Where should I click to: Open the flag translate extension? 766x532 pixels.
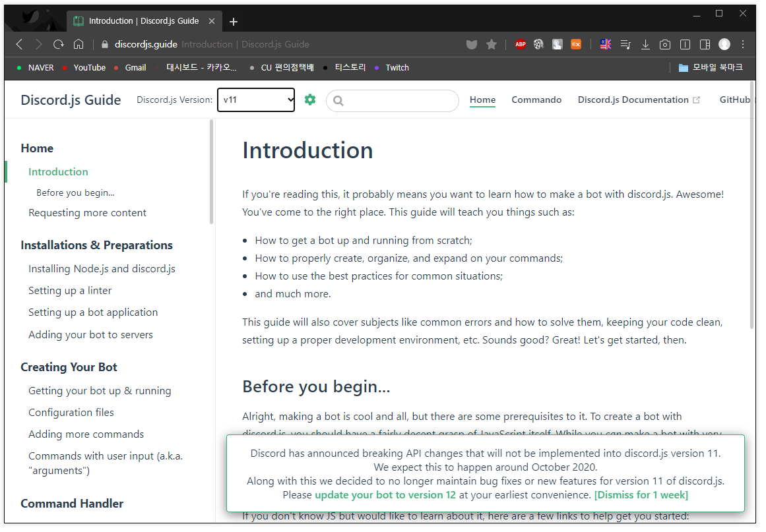click(x=606, y=44)
